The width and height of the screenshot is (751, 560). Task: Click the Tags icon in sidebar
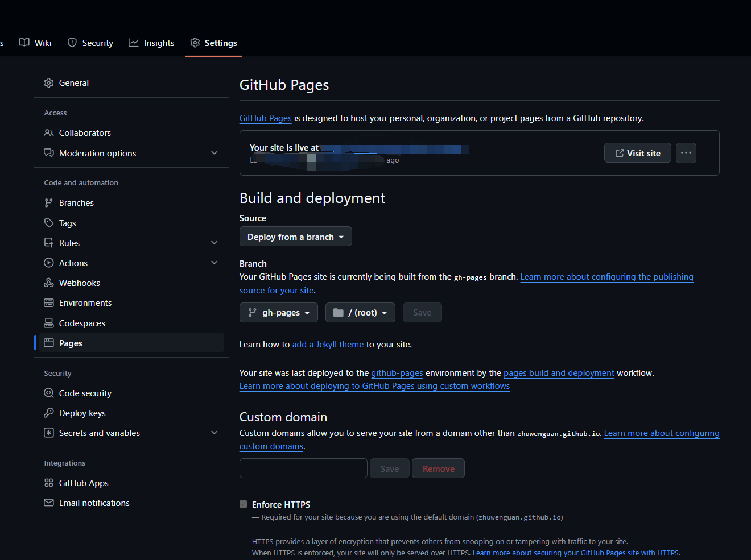(x=49, y=223)
